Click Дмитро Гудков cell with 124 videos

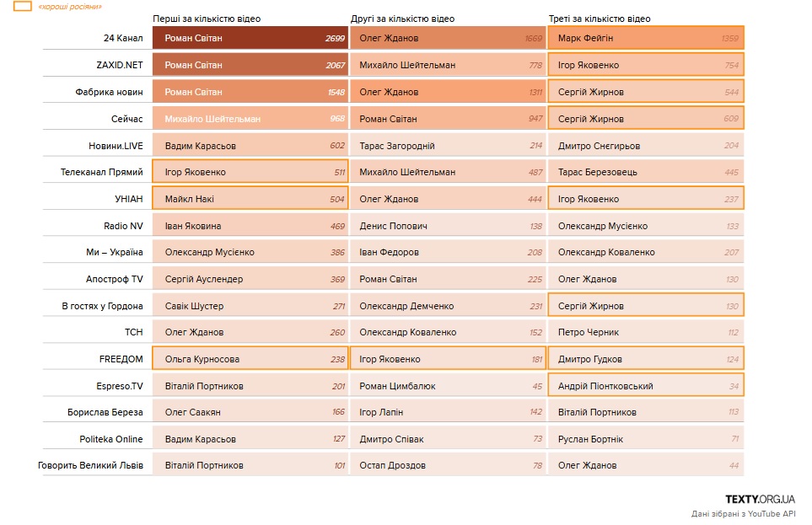pos(646,359)
